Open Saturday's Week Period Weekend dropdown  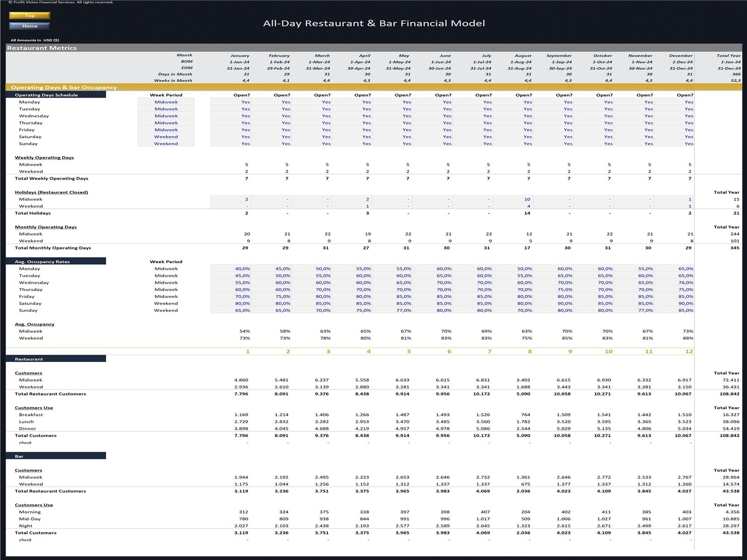click(x=166, y=137)
